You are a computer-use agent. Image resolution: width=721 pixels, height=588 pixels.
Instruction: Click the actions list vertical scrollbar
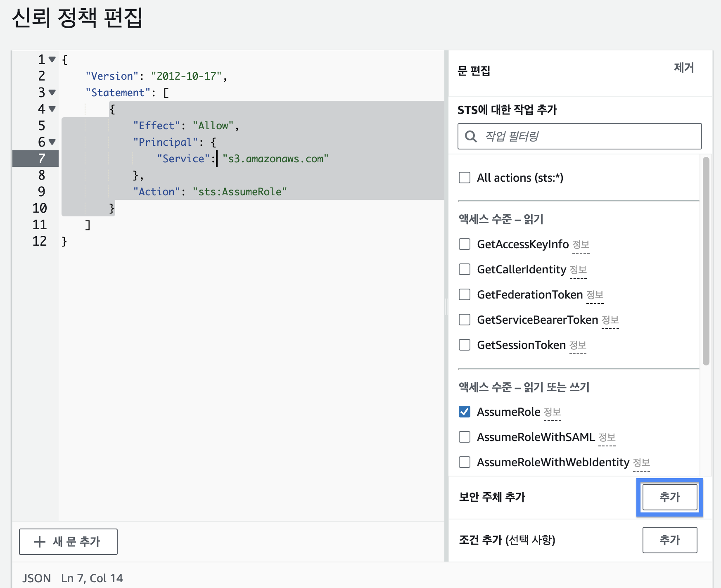click(x=706, y=261)
